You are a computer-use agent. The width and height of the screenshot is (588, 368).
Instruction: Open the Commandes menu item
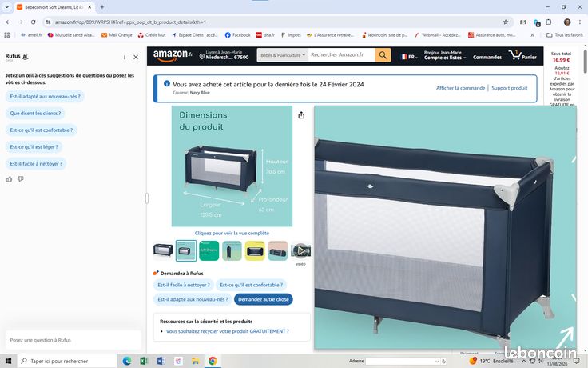click(487, 57)
